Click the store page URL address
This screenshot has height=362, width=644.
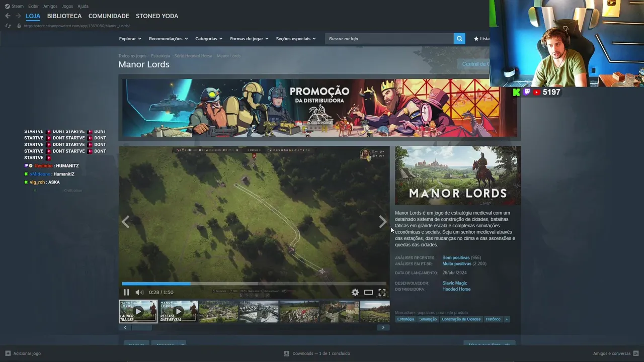point(76,26)
